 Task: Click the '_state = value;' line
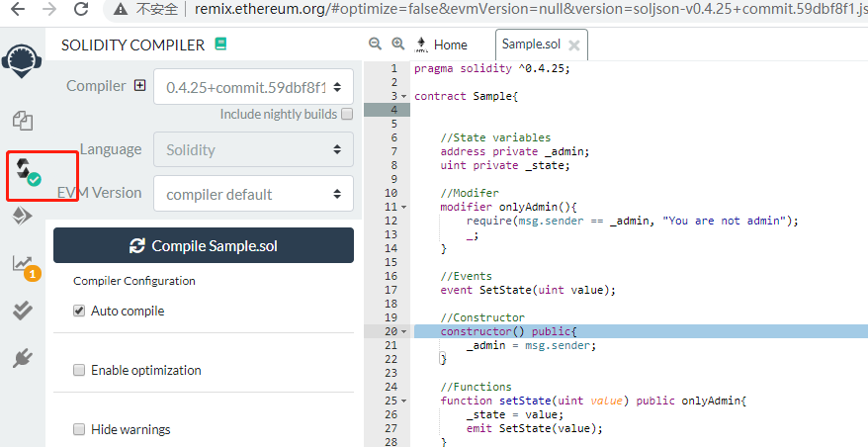[x=515, y=415]
